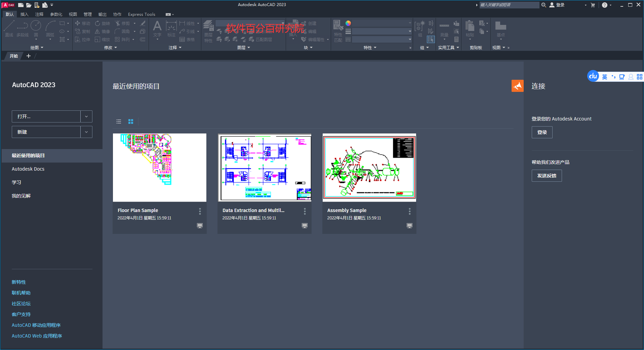Viewport: 644px width, 350px height.
Task: Open the 插入 ribbon tab
Action: [x=24, y=14]
